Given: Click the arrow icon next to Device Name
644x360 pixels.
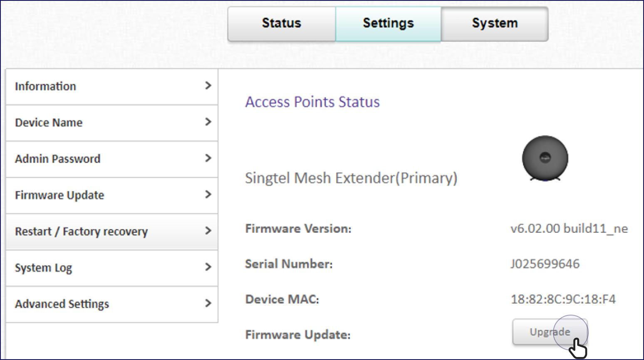Looking at the screenshot, I should point(208,122).
